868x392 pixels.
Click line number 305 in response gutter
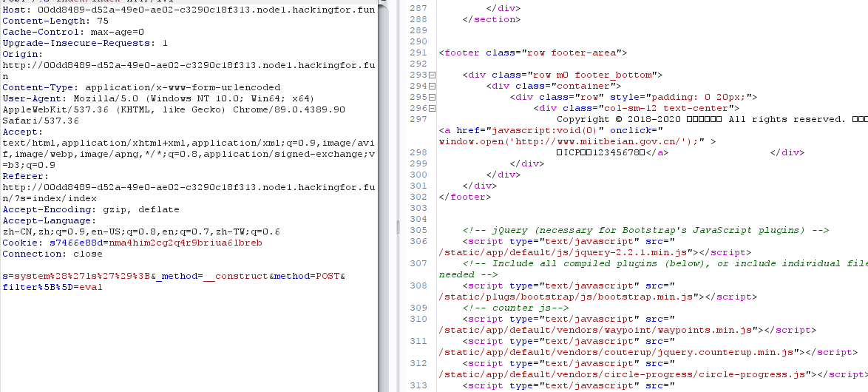pos(419,230)
